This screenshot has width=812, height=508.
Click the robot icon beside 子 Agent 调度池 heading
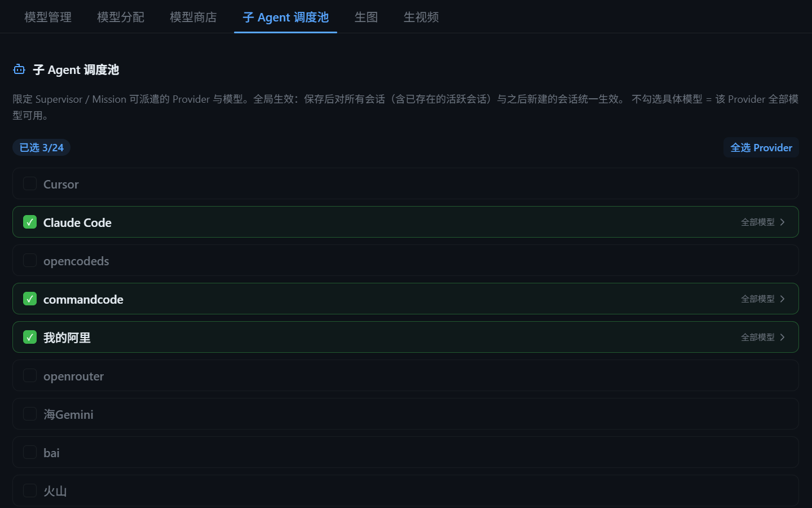point(19,69)
